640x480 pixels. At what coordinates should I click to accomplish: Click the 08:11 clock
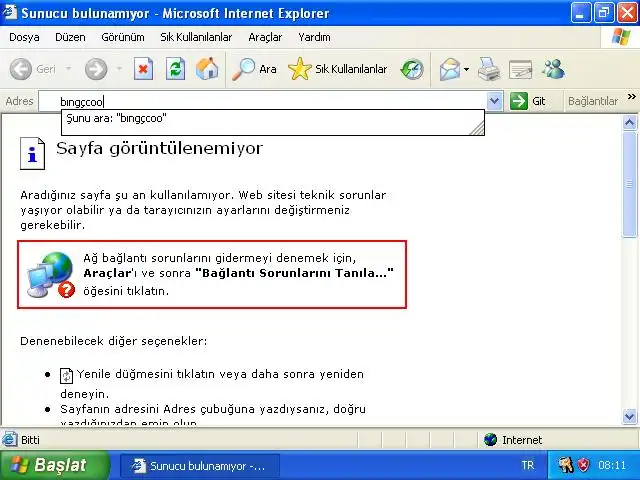[612, 465]
